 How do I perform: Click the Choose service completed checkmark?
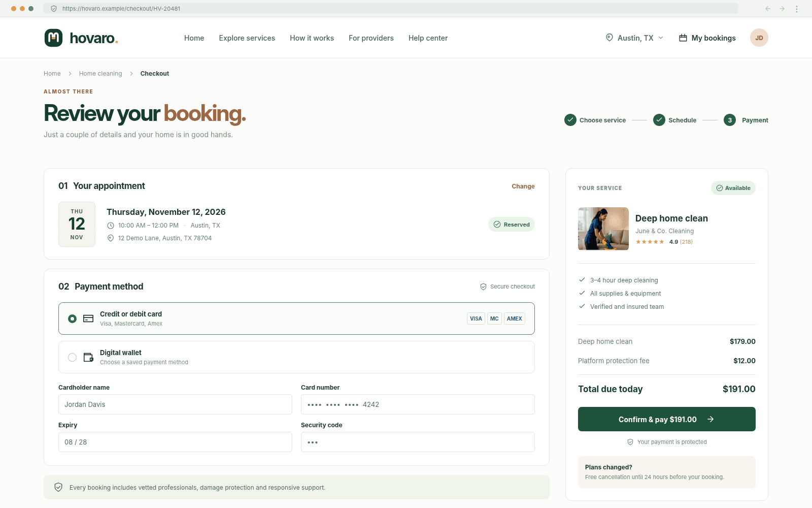[x=570, y=120]
